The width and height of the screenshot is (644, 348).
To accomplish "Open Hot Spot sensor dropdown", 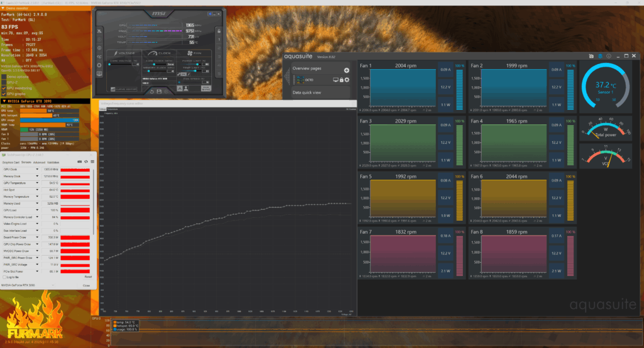I will pyautogui.click(x=37, y=190).
